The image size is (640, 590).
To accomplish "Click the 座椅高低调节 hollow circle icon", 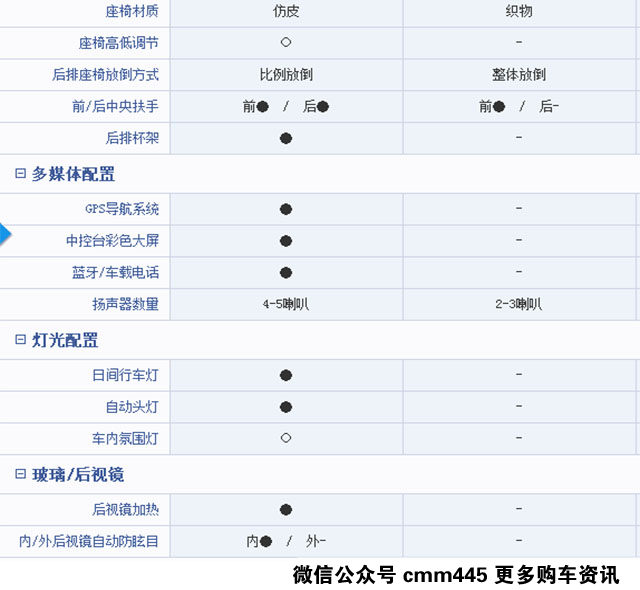I will [x=286, y=43].
